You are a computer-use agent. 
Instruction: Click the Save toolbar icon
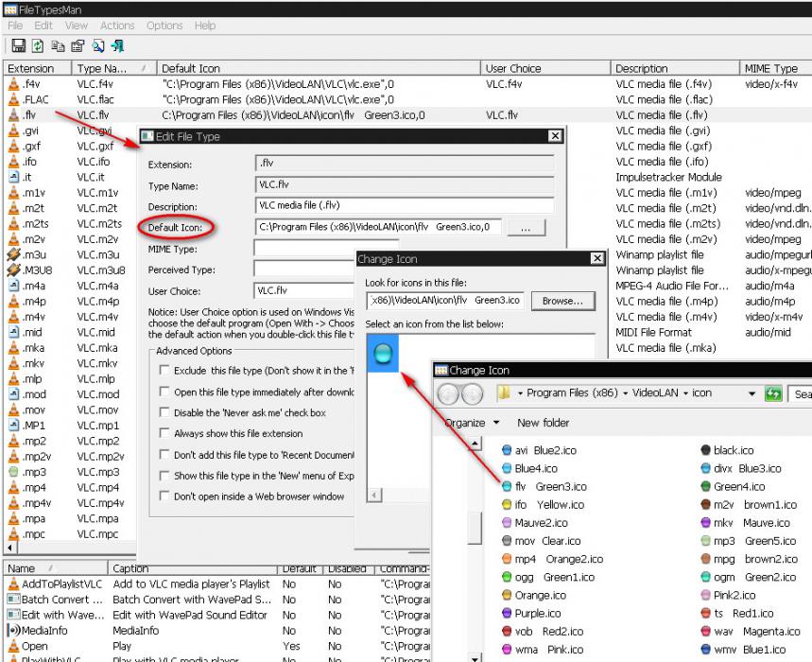(18, 45)
